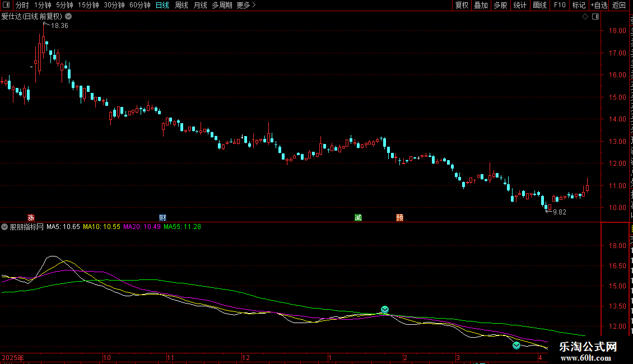Click the blue 财 financial event marker
The height and width of the screenshot is (364, 633).
click(x=162, y=217)
